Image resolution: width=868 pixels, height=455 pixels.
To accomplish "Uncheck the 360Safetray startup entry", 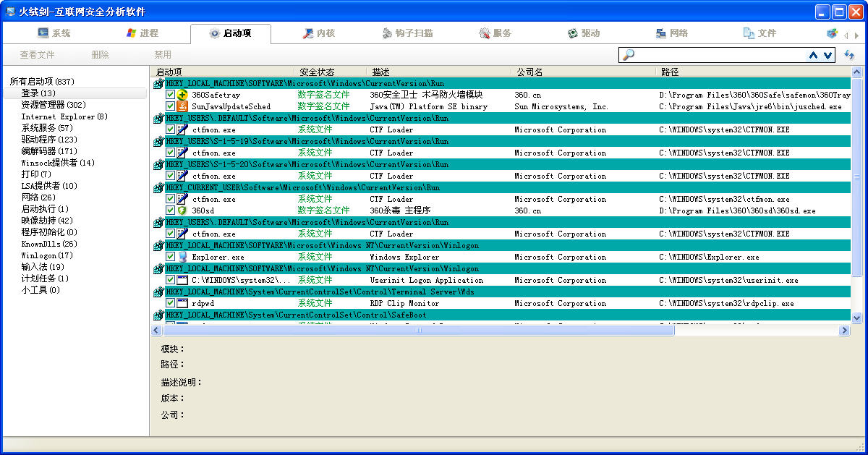I will (x=170, y=95).
